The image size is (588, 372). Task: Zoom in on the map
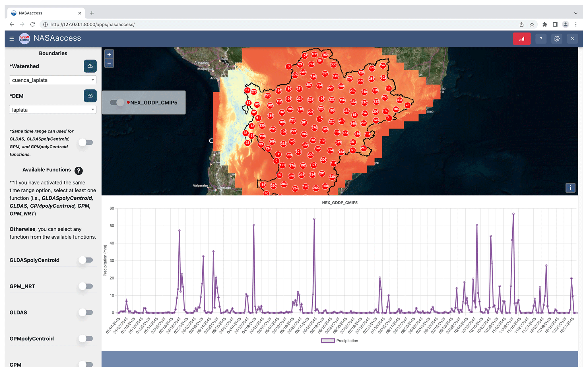click(109, 55)
